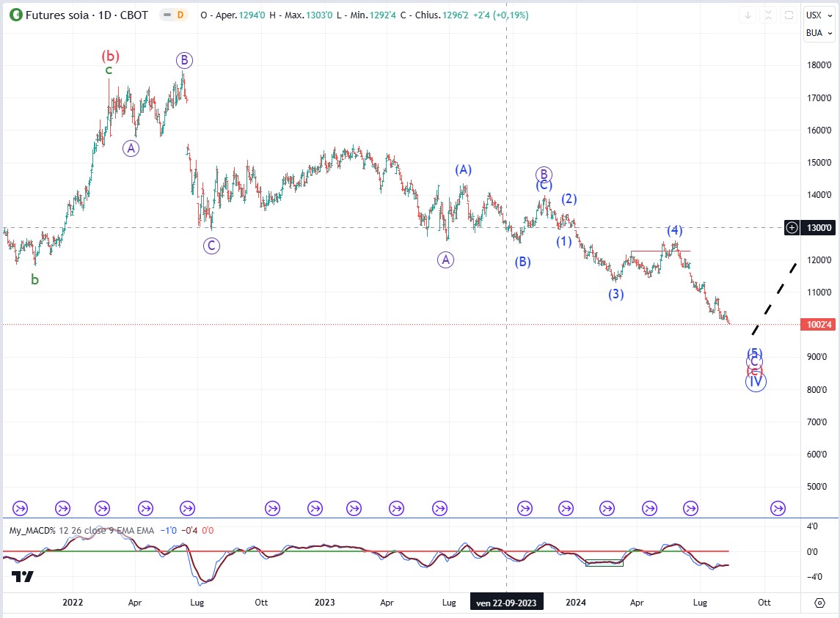Click the TradingView logo in the MACD pane

(23, 576)
